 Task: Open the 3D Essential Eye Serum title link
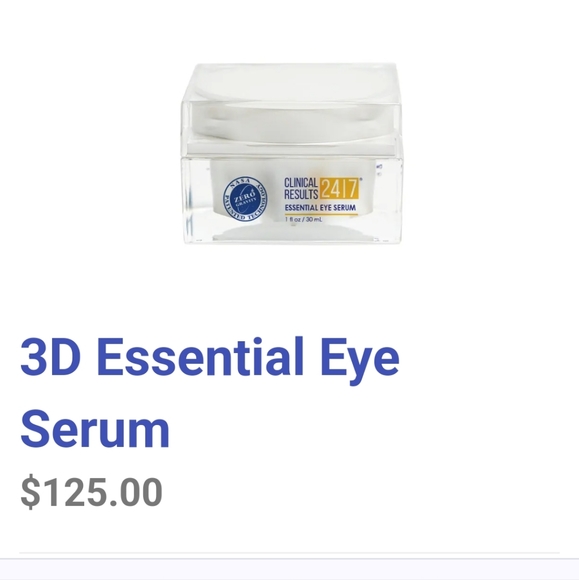click(x=210, y=393)
